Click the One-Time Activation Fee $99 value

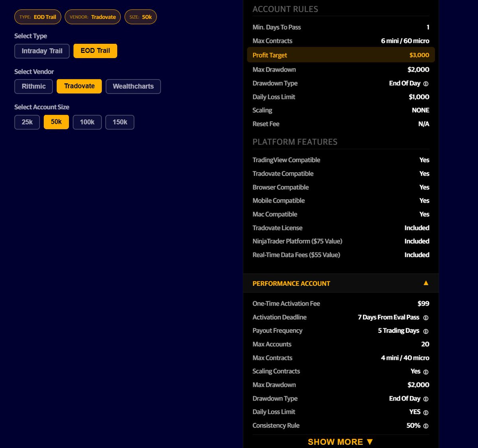coord(423,304)
